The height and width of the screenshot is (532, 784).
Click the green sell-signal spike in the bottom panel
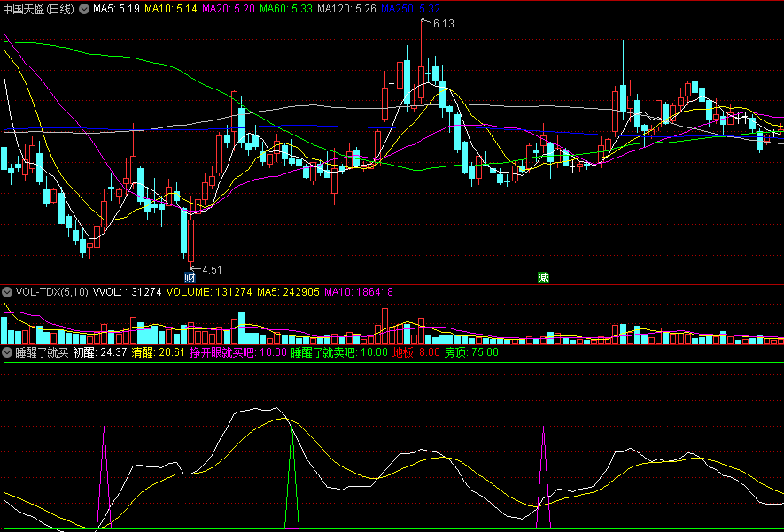[x=292, y=477]
